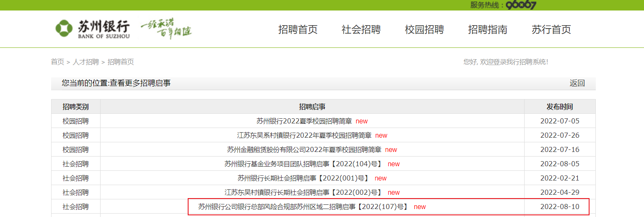This screenshot has width=644, height=217.
Task: Open the 招聘首页 menu item
Action: coord(298,29)
